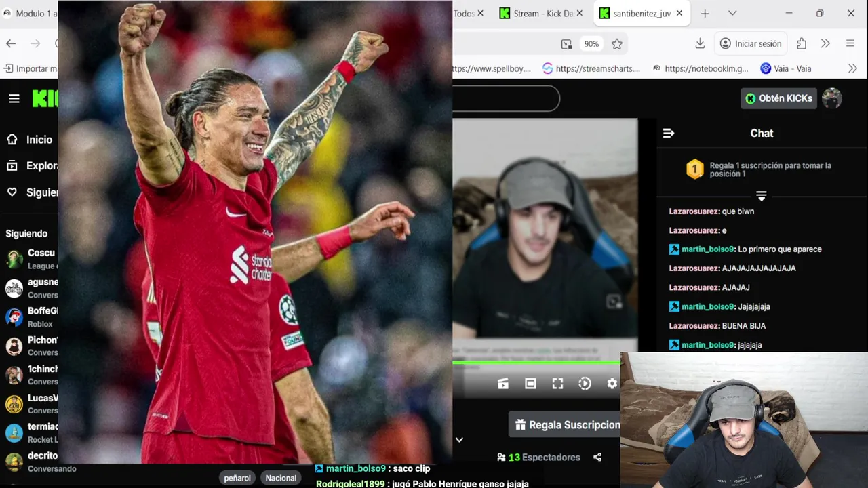Viewport: 868px width, 488px height.
Task: Click the green stream progress bar
Action: click(x=536, y=363)
